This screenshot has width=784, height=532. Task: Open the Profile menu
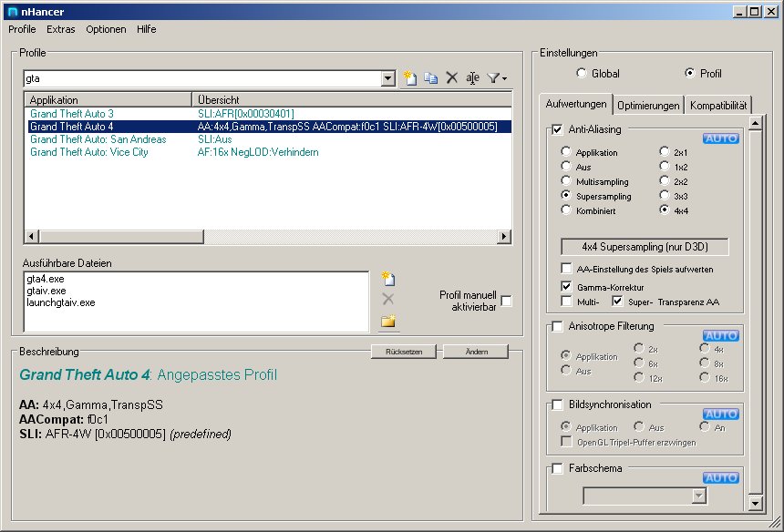pos(22,29)
